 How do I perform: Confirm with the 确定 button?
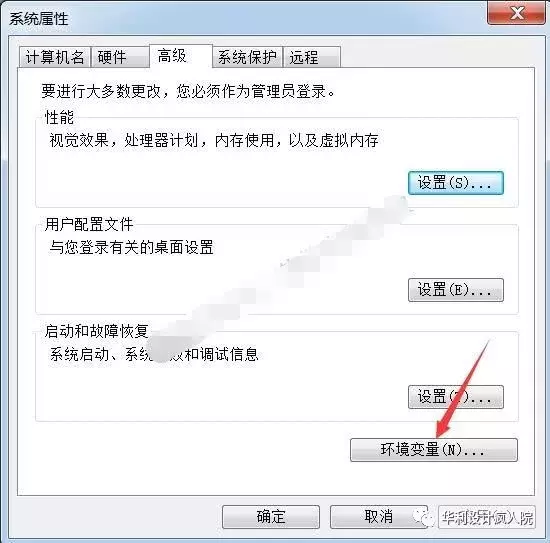click(271, 517)
